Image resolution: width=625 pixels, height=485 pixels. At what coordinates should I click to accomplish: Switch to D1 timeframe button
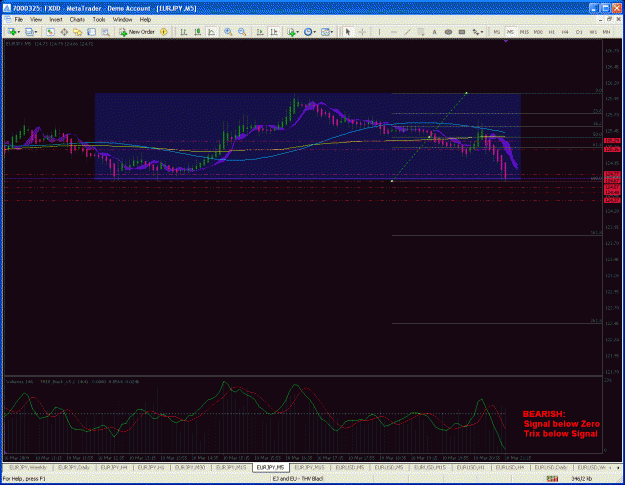click(x=579, y=32)
